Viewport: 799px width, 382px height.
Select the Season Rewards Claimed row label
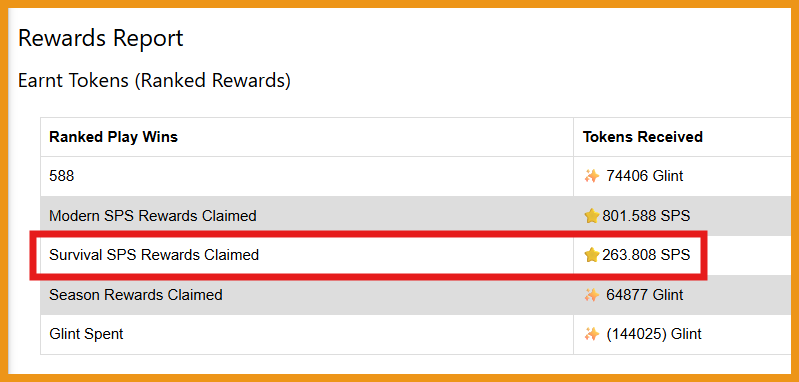(x=136, y=294)
